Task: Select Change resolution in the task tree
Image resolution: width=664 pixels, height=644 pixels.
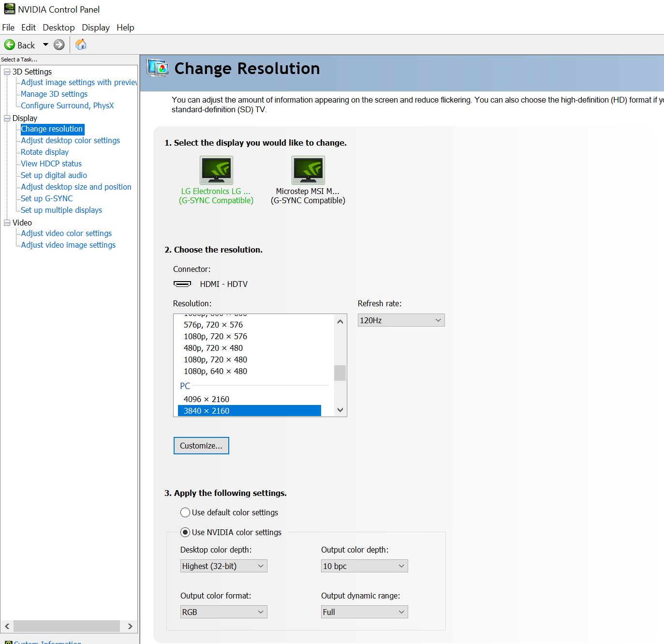Action: click(52, 129)
